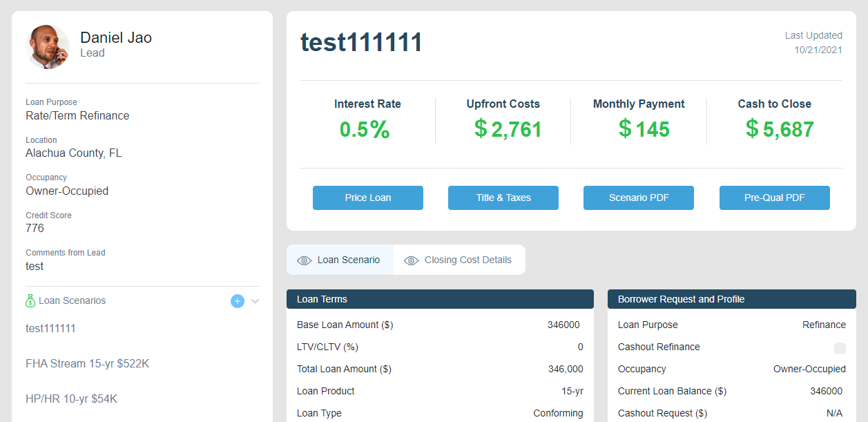Click the blue plus icon beside Loan Scenarios

coord(238,301)
